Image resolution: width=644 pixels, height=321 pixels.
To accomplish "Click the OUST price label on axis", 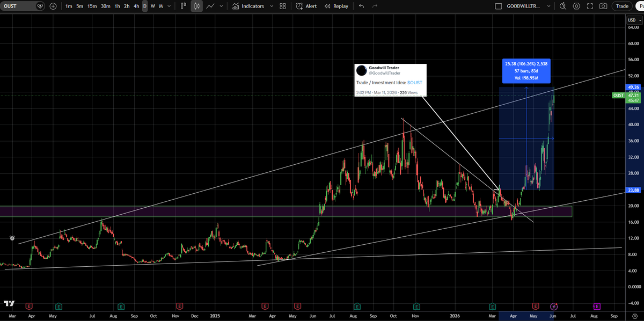I will coord(618,96).
